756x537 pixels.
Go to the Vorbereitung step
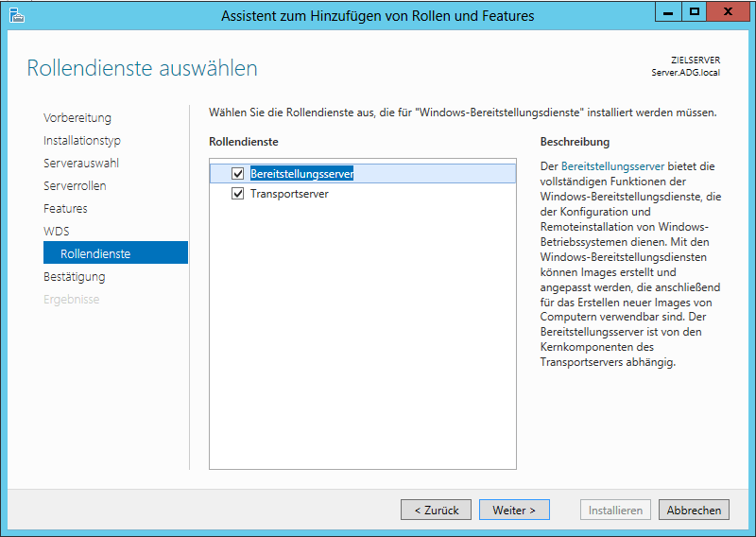tap(77, 118)
